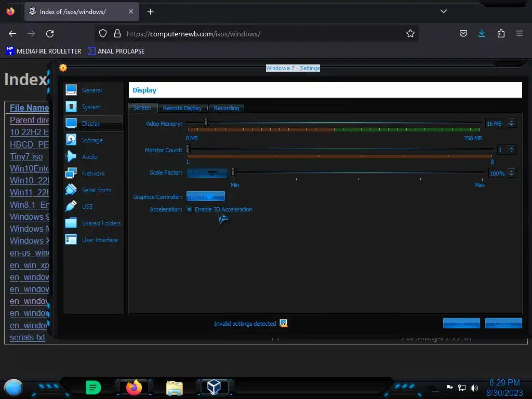Screen dimensions: 532x399
Task: Save page to Pocket
Action: 463,33
